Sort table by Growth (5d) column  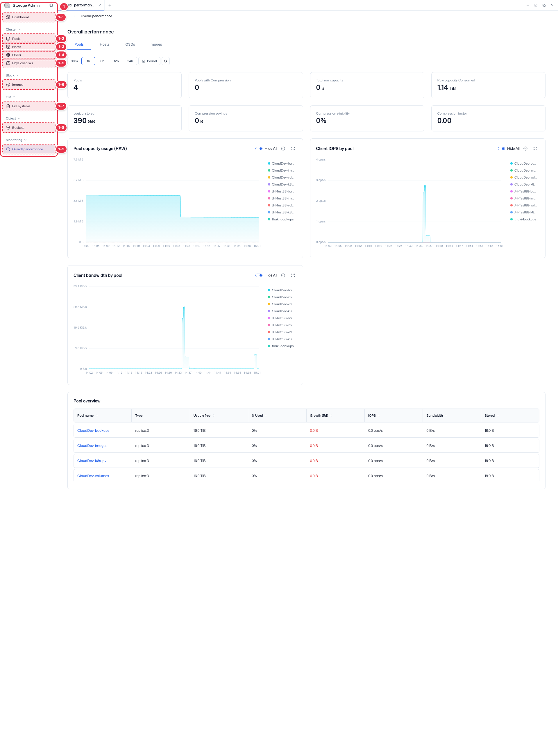point(331,416)
